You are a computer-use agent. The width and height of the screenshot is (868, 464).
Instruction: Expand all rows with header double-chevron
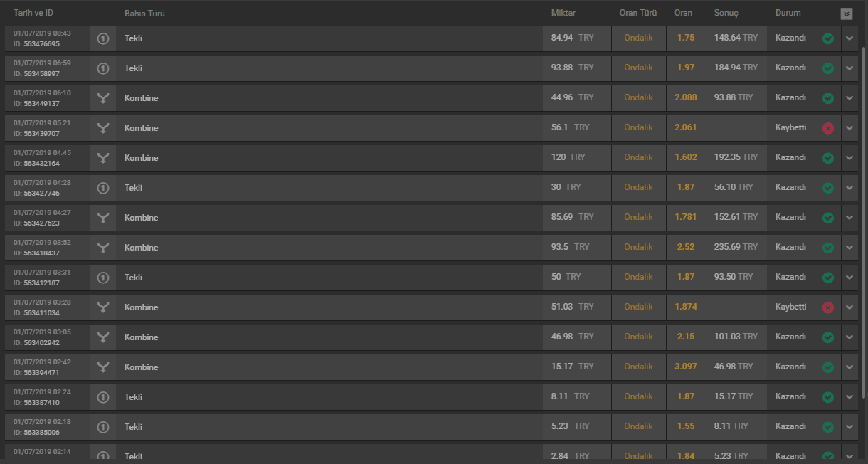coord(846,14)
